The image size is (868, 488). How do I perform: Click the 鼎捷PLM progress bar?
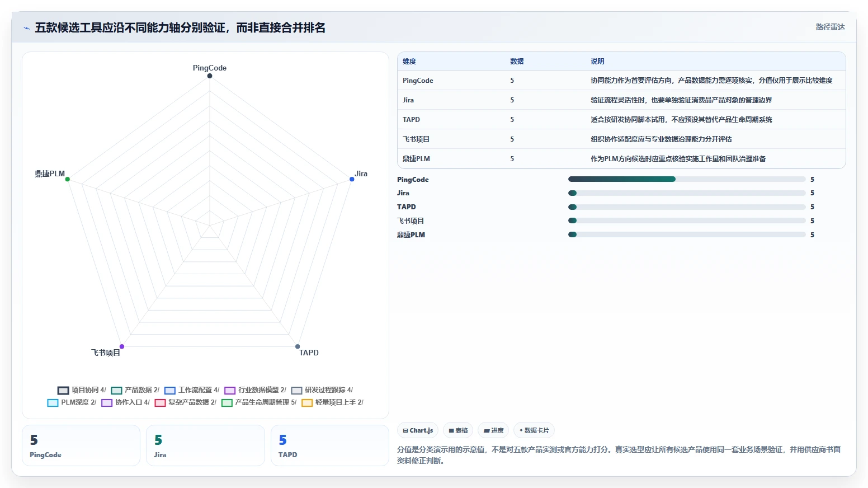tap(687, 234)
